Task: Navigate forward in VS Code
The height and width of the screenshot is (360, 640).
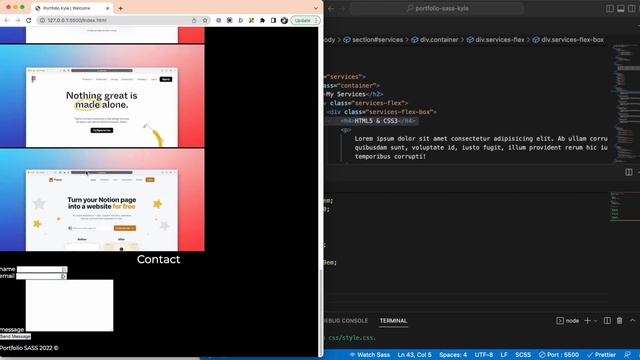Action: pyautogui.click(x=342, y=8)
